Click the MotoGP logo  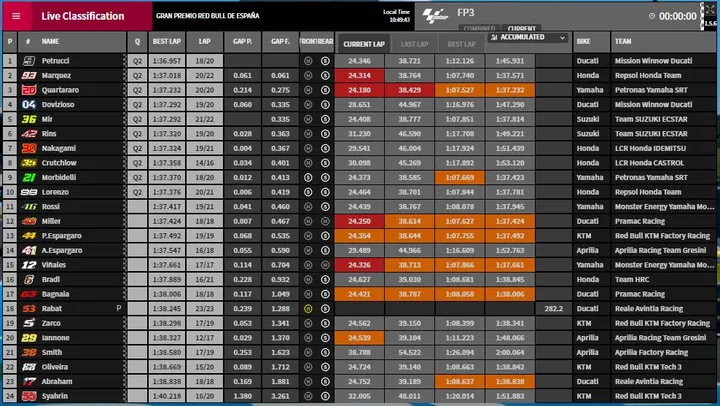(434, 17)
